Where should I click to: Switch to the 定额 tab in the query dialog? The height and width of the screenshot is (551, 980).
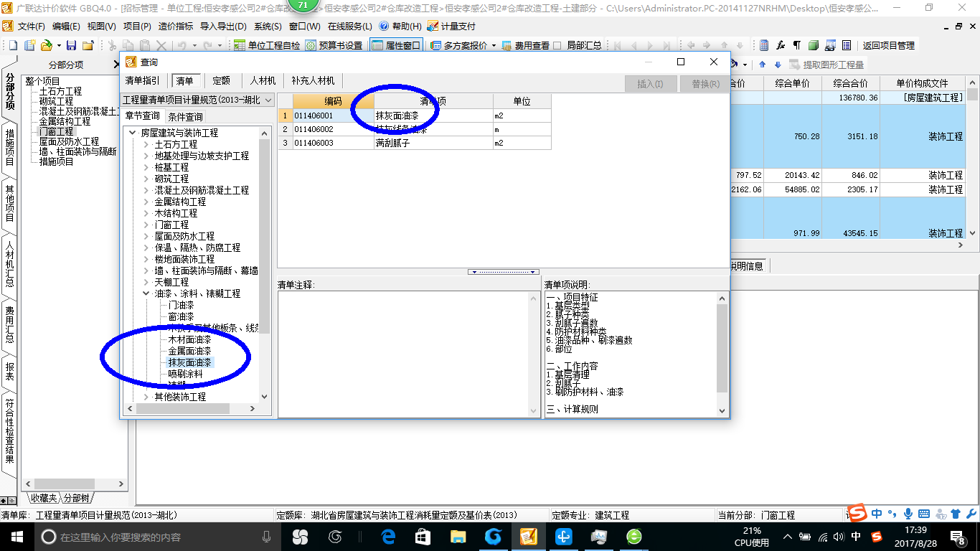tap(222, 80)
